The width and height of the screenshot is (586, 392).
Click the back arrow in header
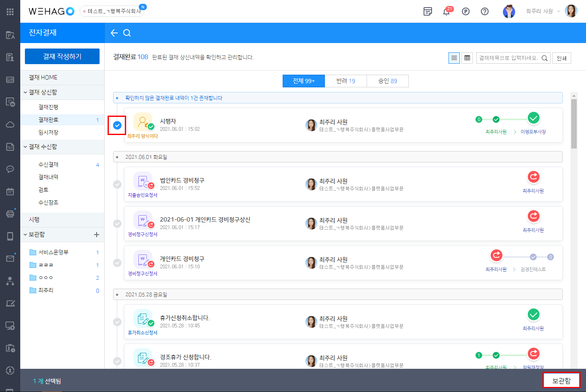click(x=114, y=33)
